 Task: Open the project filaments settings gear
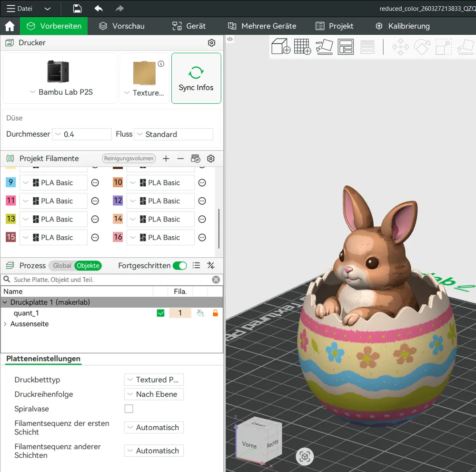click(211, 159)
